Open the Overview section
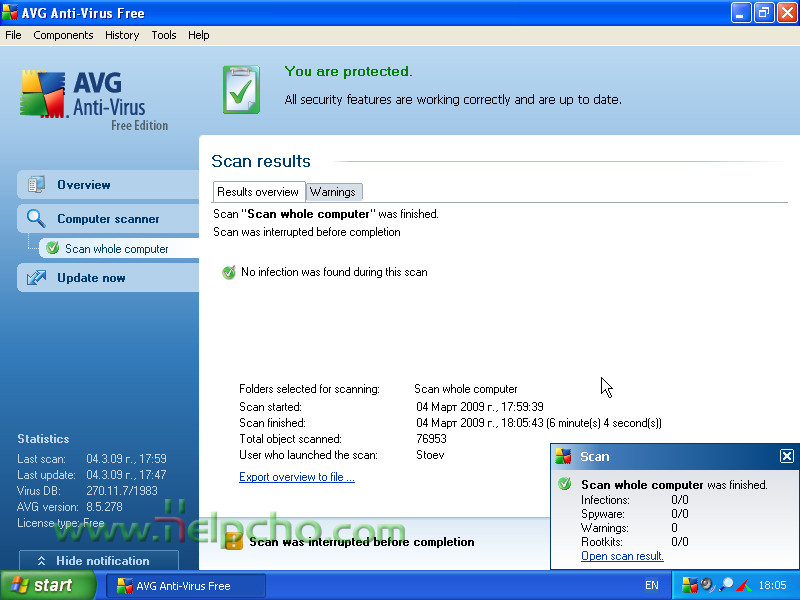 coord(108,185)
